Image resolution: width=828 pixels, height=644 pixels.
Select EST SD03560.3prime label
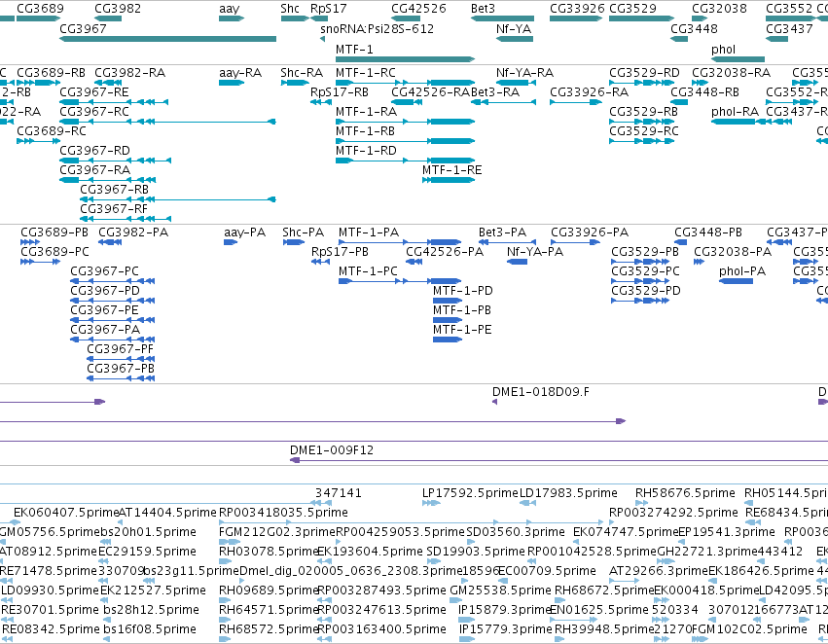[516, 532]
